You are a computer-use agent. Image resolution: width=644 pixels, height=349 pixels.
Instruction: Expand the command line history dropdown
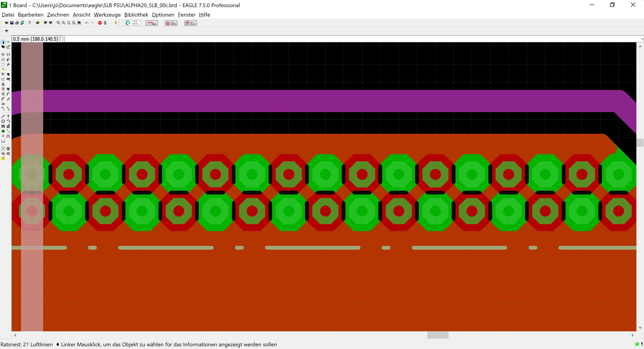point(642,39)
